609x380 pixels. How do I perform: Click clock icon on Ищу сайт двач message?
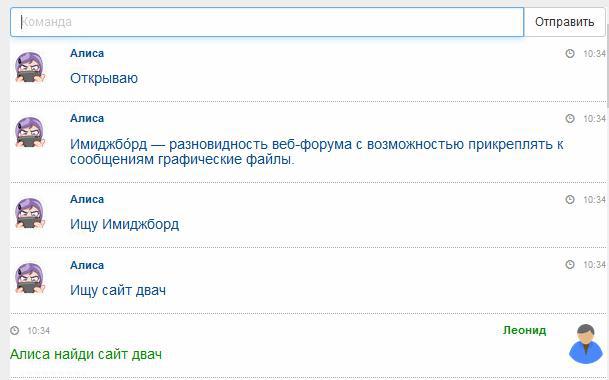pyautogui.click(x=570, y=265)
